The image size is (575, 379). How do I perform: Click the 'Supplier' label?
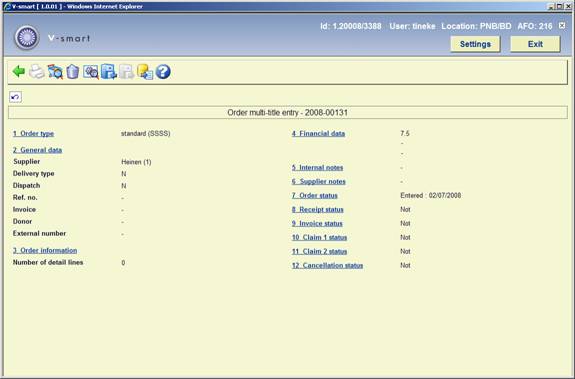[x=26, y=161]
